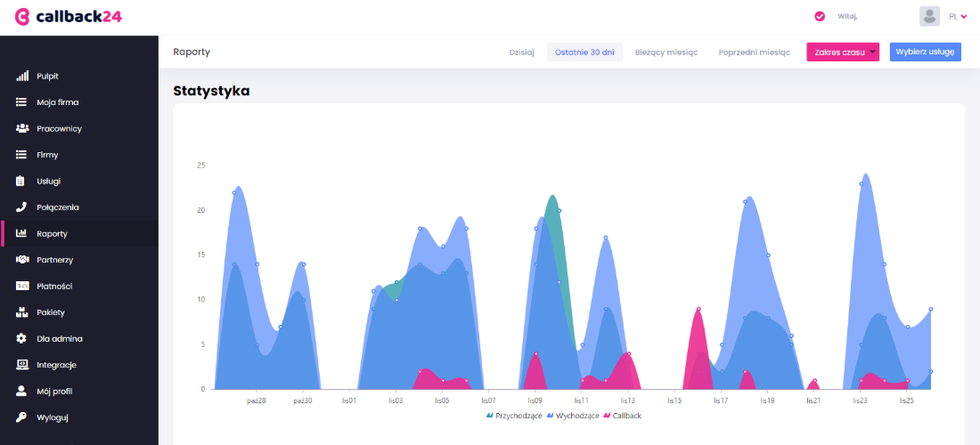Click the Dla admina gear icon

tap(22, 339)
